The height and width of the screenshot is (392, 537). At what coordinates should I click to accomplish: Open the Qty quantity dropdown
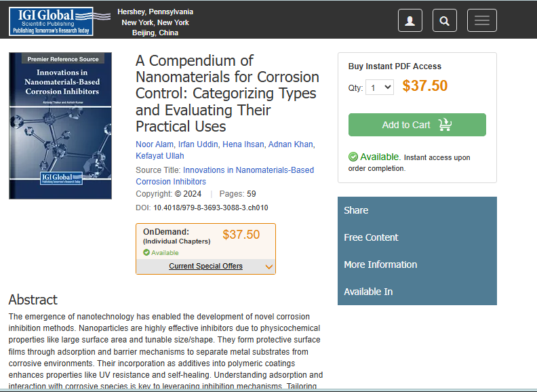tap(380, 87)
